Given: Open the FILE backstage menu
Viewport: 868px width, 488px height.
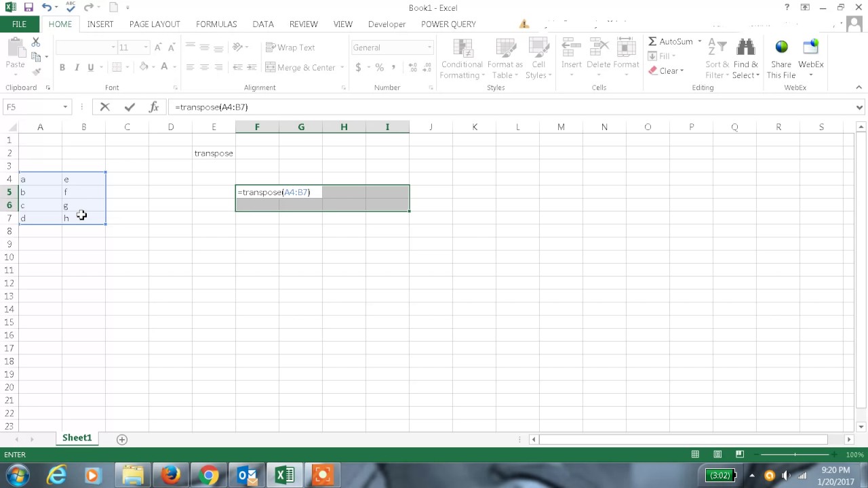Looking at the screenshot, I should click(x=19, y=24).
